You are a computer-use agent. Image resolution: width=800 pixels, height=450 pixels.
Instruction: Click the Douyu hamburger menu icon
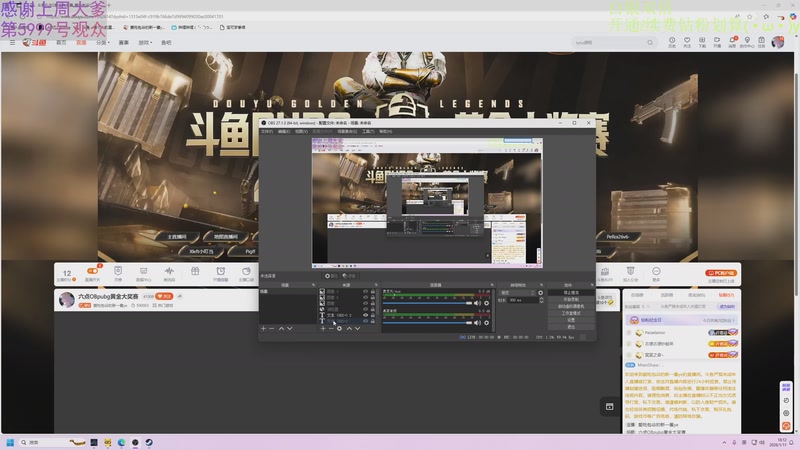[x=12, y=42]
